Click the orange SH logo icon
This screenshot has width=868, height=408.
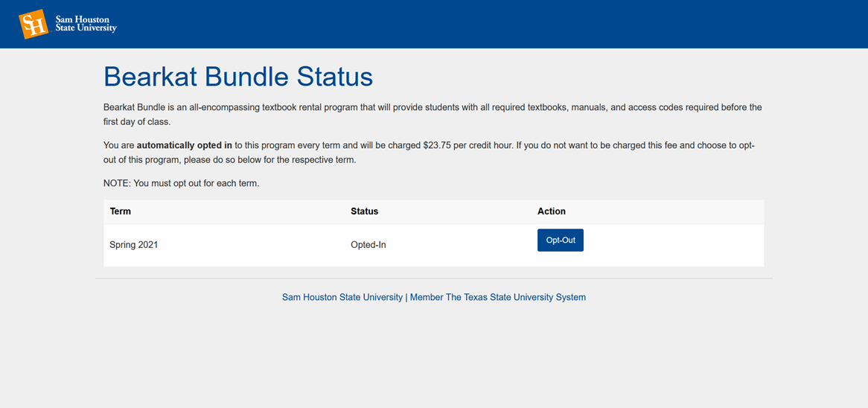pyautogui.click(x=33, y=24)
